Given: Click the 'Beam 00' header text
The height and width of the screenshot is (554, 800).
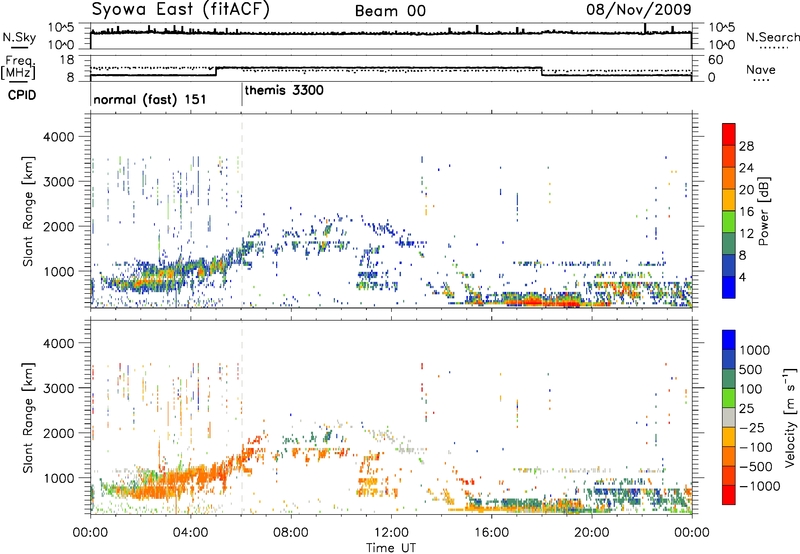Looking at the screenshot, I should pos(390,11).
